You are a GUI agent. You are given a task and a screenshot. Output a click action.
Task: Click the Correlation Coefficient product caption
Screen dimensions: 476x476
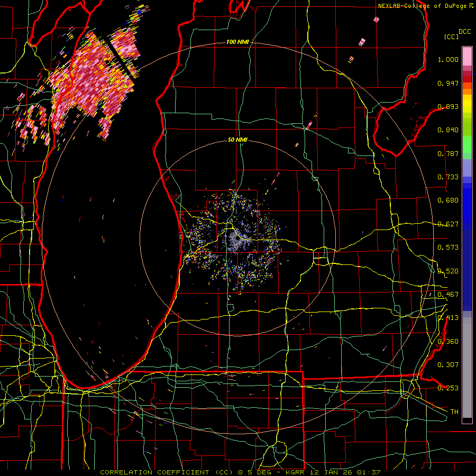coord(240,472)
